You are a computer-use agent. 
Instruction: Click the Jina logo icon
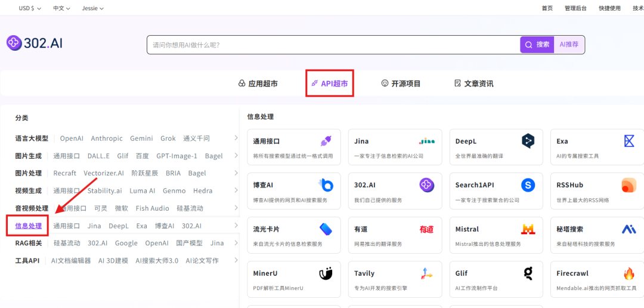(x=427, y=141)
